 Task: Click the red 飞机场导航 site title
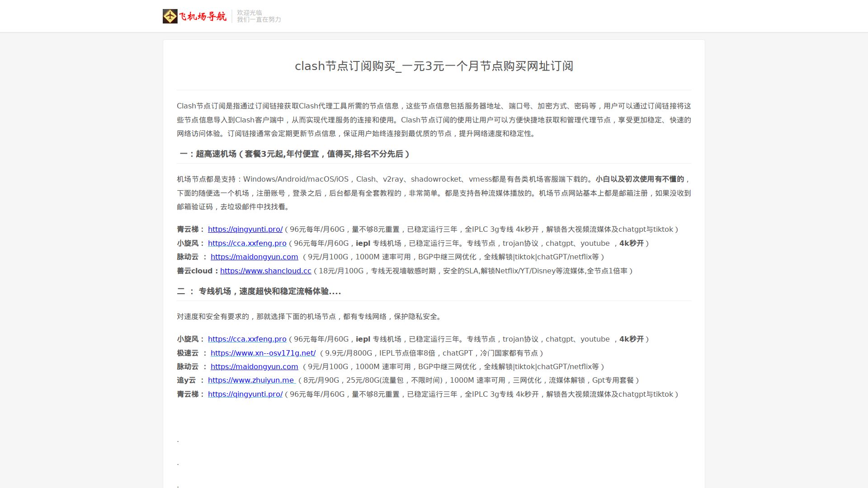tap(203, 17)
